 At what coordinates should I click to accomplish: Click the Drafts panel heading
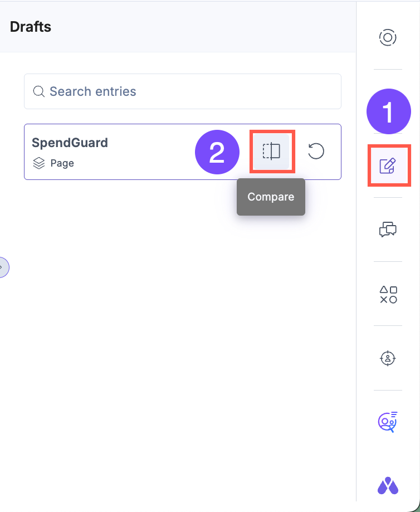click(x=31, y=26)
